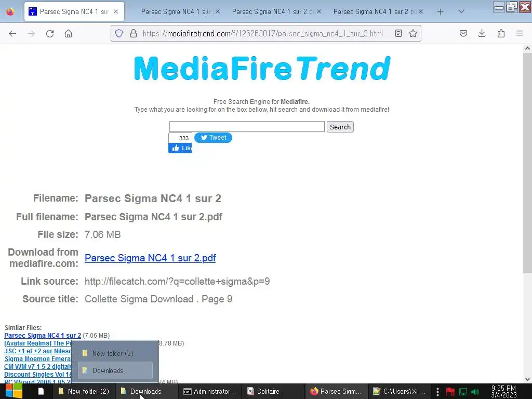Viewport: 532px width, 399px height.
Task: Open New folder (2) taskbar button
Action: coord(84,391)
